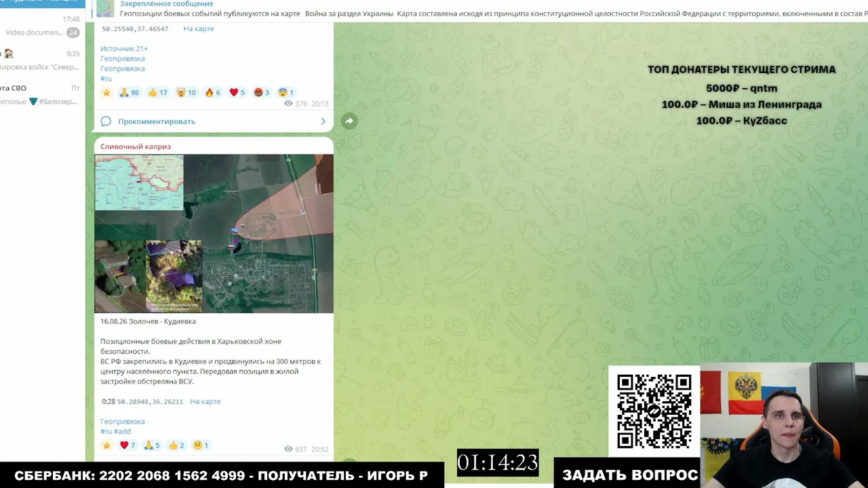This screenshot has height=488, width=868.
Task: Open the unread badge 24 on Video documen chat
Action: point(73,33)
